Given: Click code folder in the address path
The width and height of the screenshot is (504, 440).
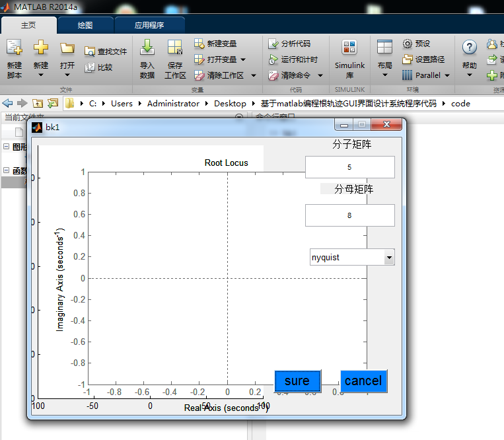Looking at the screenshot, I should tap(460, 104).
